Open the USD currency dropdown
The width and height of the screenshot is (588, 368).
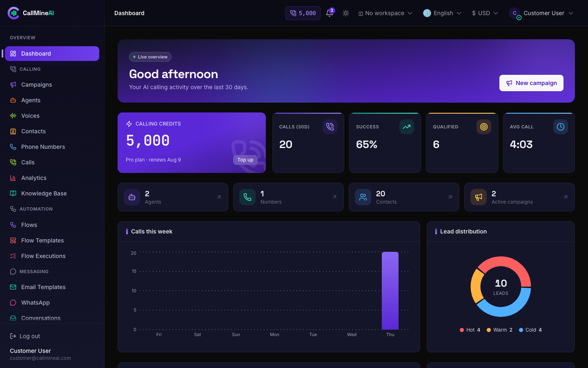(x=485, y=13)
